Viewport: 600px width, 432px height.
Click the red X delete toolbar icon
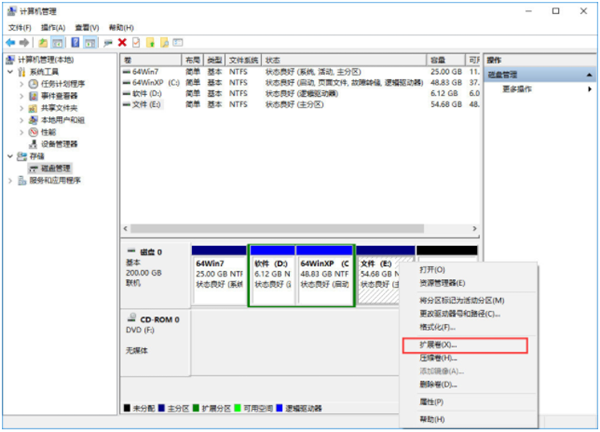(122, 43)
